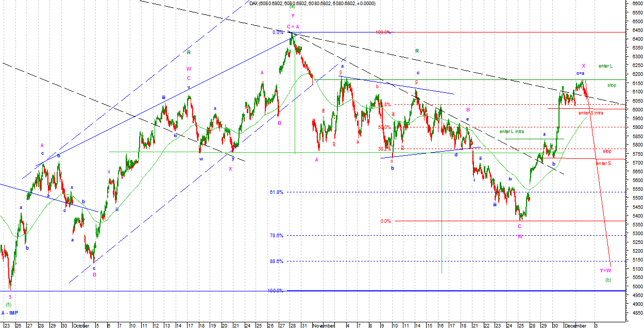Screen dimensions: 644x328
Task: Select November on the date axis
Action: [x=324, y=325]
